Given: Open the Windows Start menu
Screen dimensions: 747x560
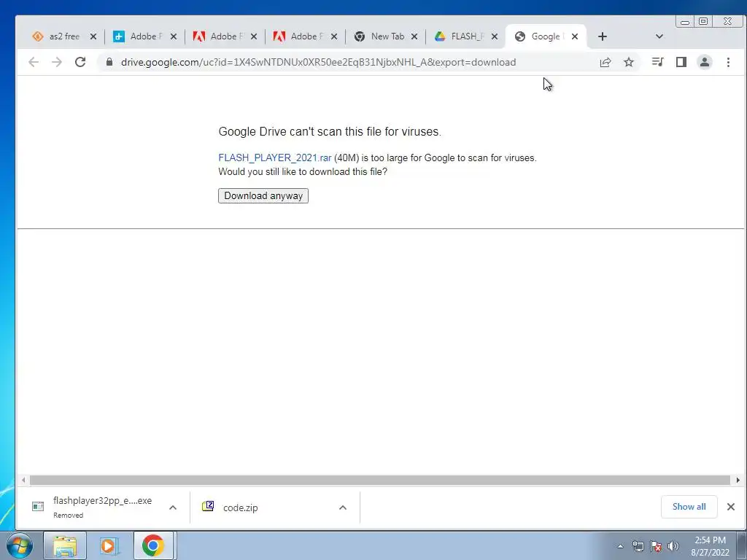Looking at the screenshot, I should click(19, 545).
